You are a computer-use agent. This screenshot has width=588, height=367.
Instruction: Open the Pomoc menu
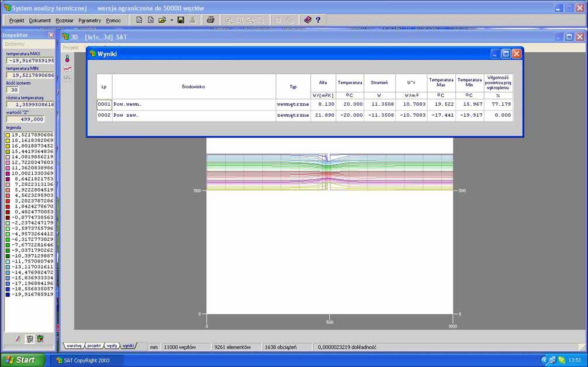tap(113, 20)
